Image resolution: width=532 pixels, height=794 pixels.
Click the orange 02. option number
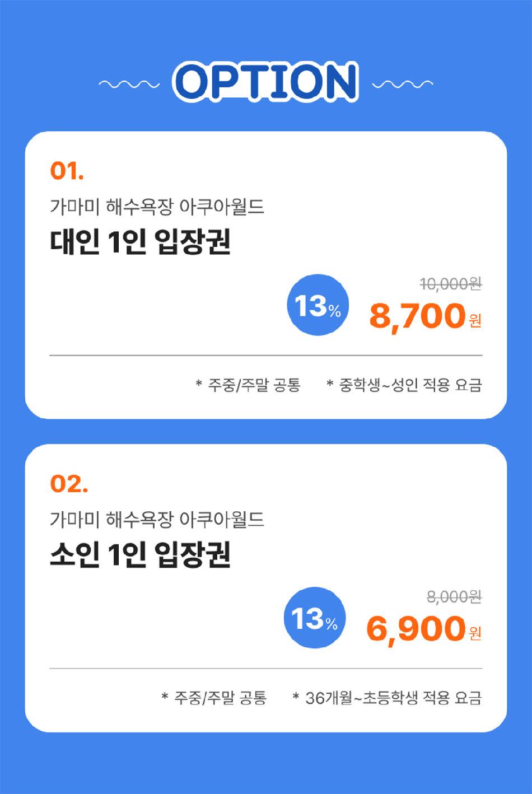(x=69, y=483)
